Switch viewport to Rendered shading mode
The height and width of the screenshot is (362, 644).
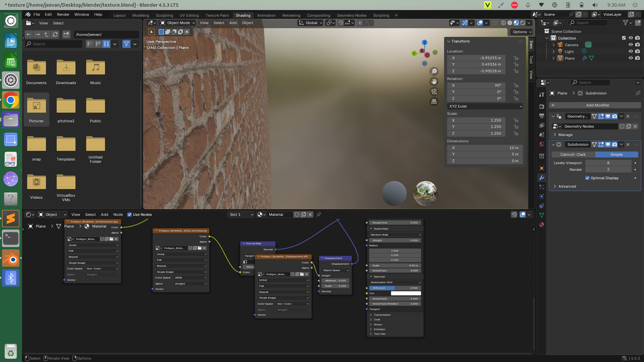(523, 23)
